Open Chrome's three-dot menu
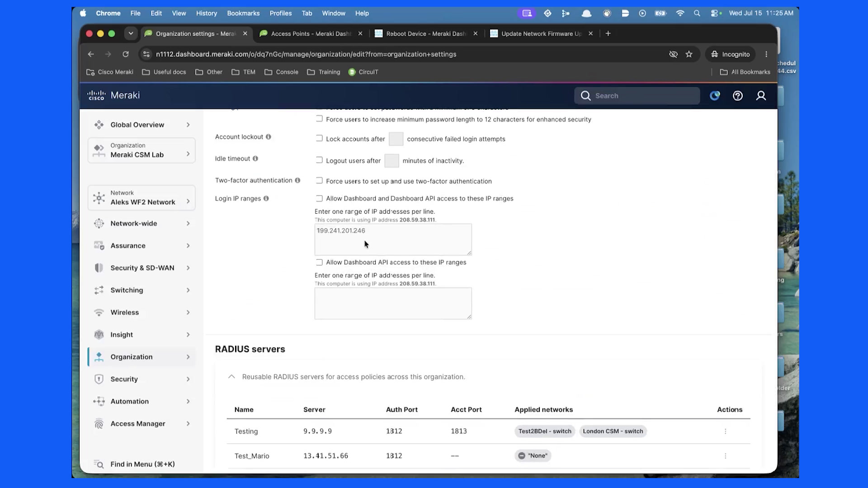 tap(766, 54)
